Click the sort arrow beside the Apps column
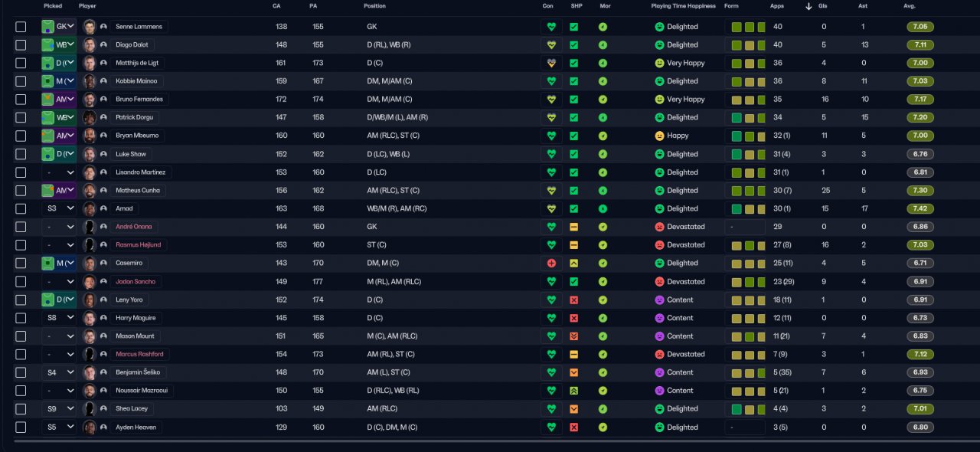980x452 pixels. tap(808, 6)
